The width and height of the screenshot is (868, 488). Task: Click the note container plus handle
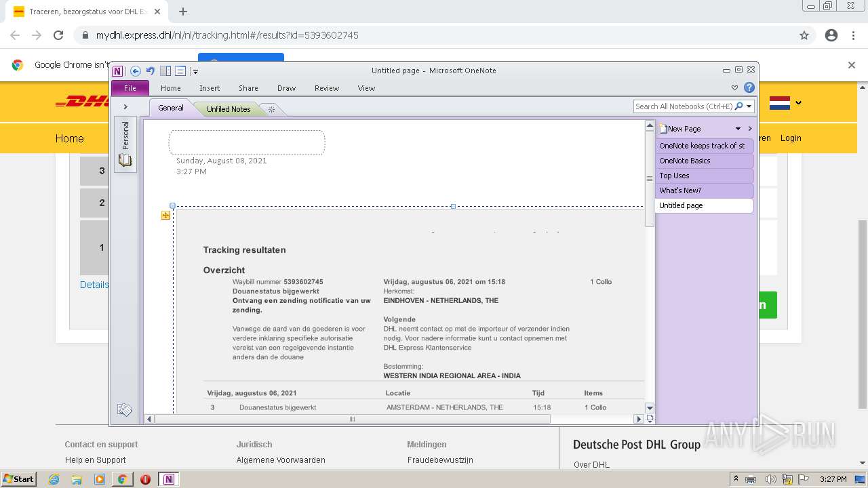pyautogui.click(x=165, y=216)
